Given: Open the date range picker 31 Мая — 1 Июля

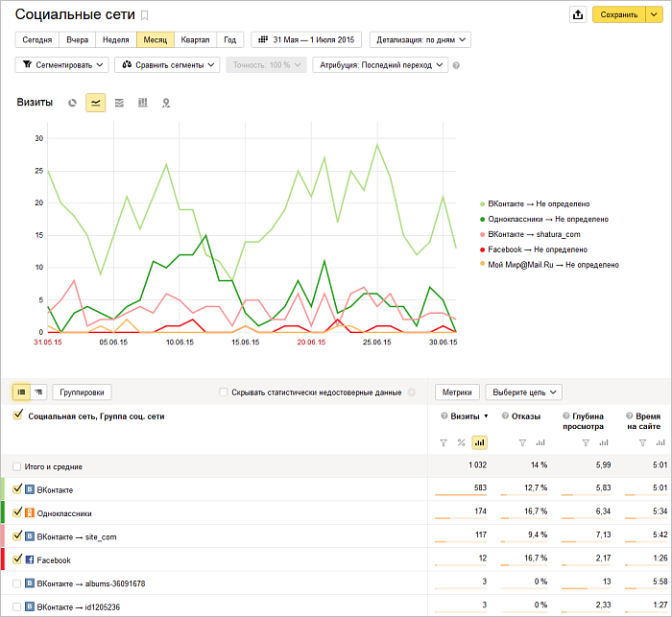Looking at the screenshot, I should click(306, 40).
